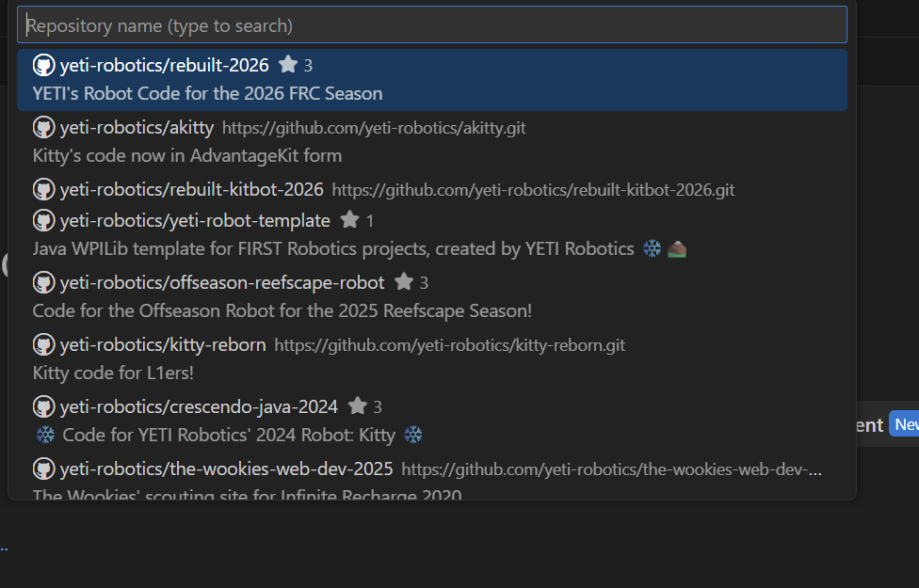Click GitHub icon beside yeti-robotics/akitty
The image size is (919, 588).
tap(43, 127)
